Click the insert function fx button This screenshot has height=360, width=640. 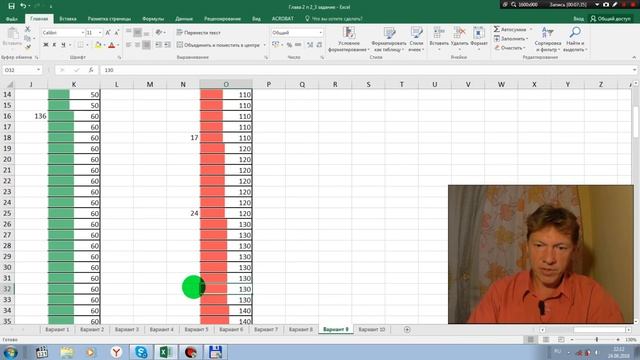91,70
